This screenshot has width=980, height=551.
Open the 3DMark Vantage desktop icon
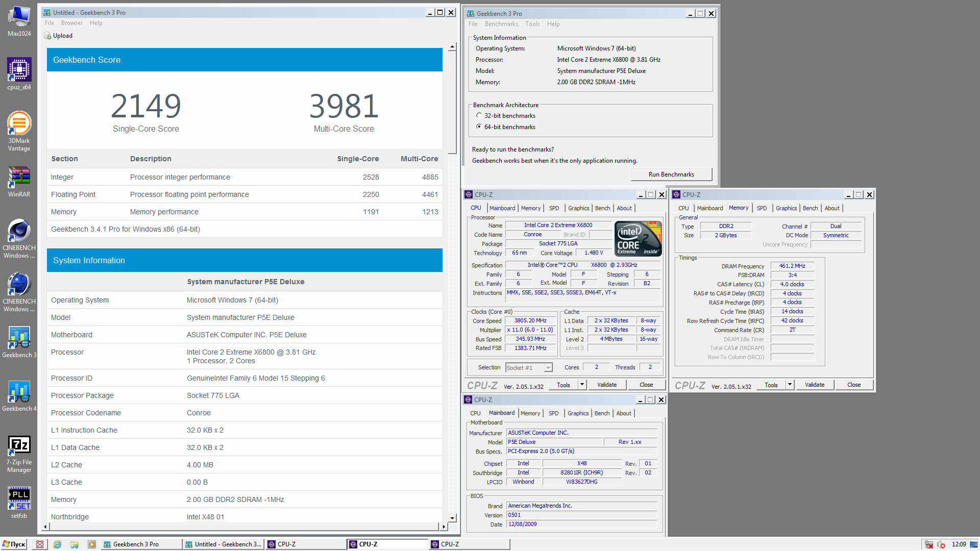19,131
